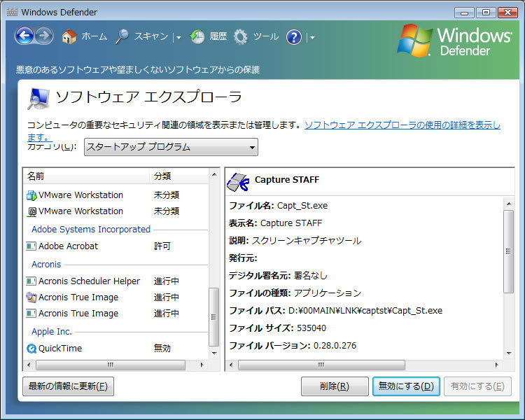Click the digital signature value 署名なし
This screenshot has height=420, width=525.
[310, 276]
